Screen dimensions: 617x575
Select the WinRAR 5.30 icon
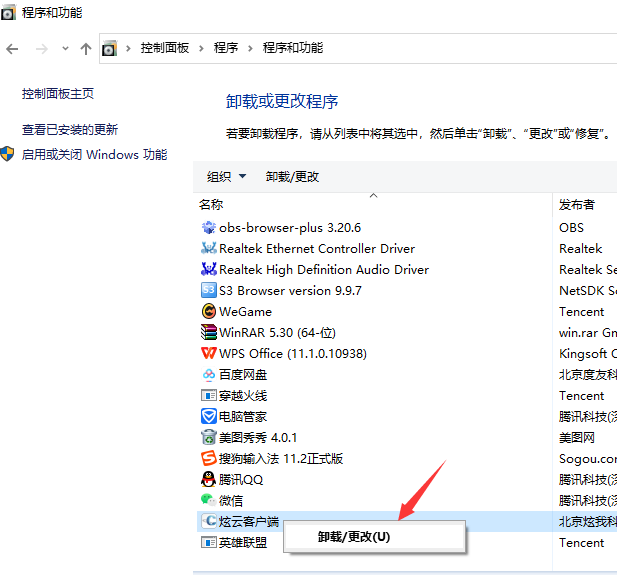(209, 332)
